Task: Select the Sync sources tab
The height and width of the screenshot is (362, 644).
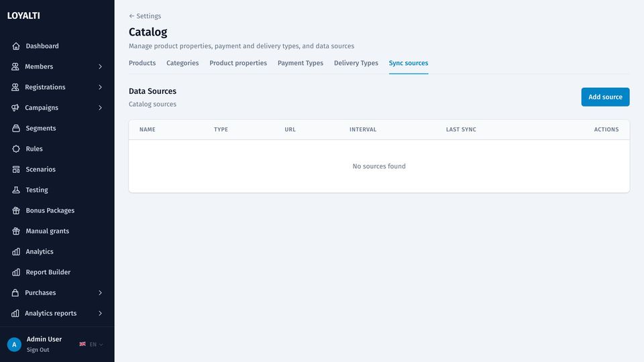Action: (409, 63)
